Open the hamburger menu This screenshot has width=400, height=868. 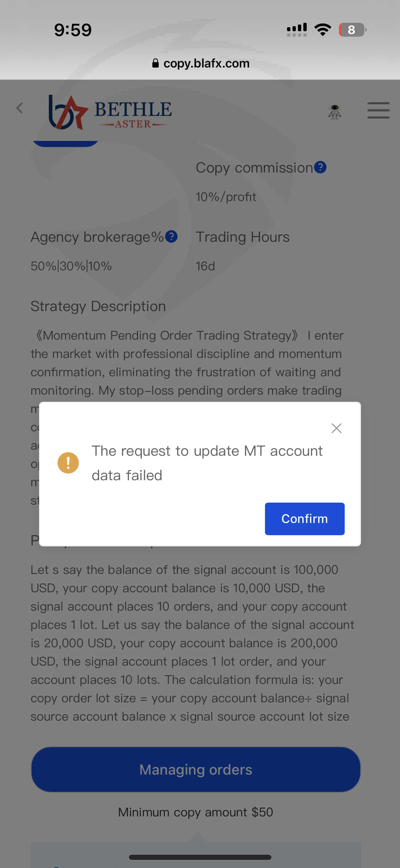pyautogui.click(x=378, y=110)
